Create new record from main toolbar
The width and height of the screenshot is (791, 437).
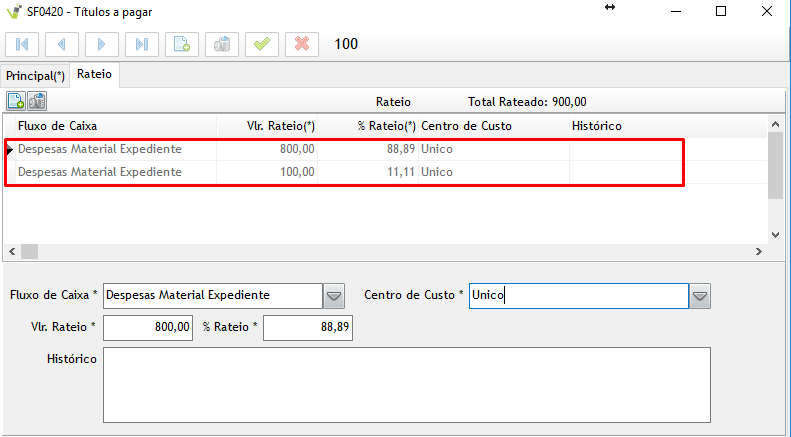pyautogui.click(x=182, y=44)
